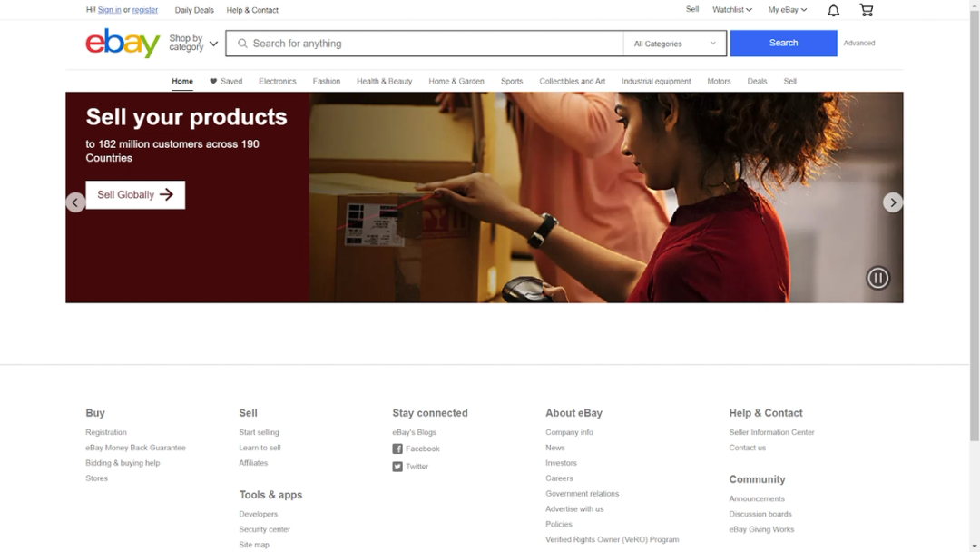Click the eBay logo

[122, 44]
